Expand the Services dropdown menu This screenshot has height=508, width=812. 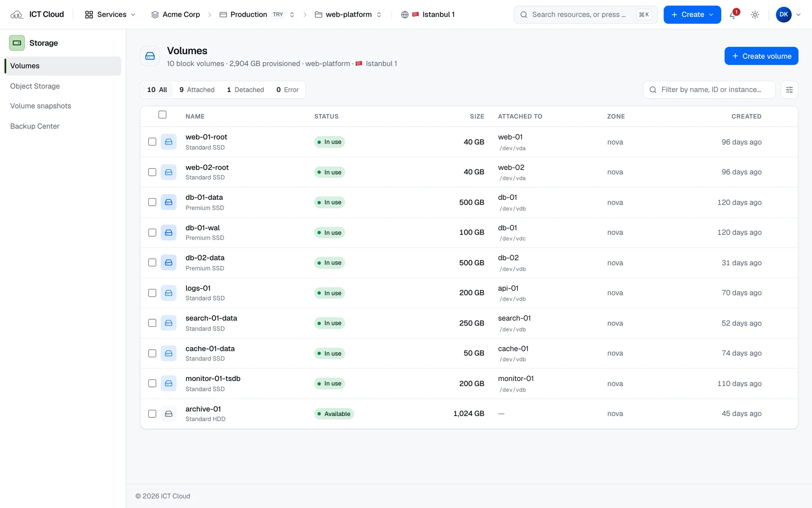click(110, 15)
